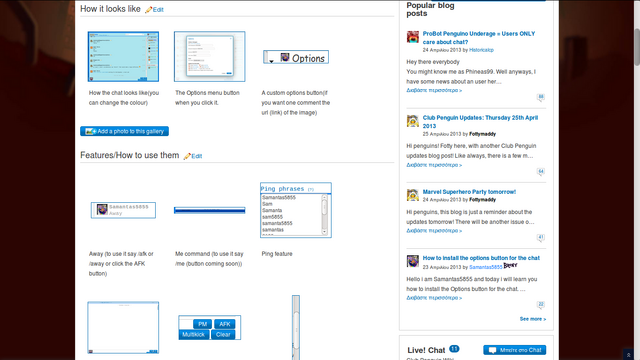Open comments bubble showing 64
Image resolution: width=640 pixels, height=360 pixels.
[541, 172]
